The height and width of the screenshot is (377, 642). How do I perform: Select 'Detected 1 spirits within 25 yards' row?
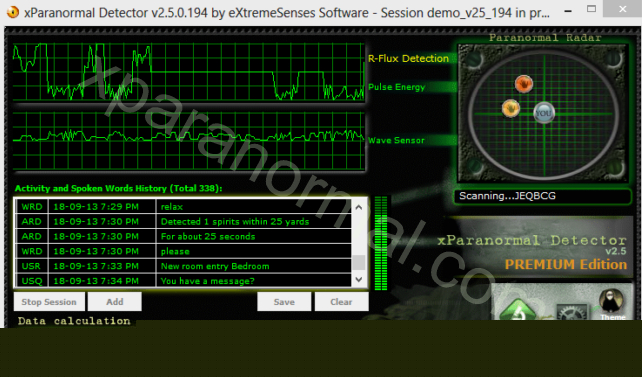[183, 221]
